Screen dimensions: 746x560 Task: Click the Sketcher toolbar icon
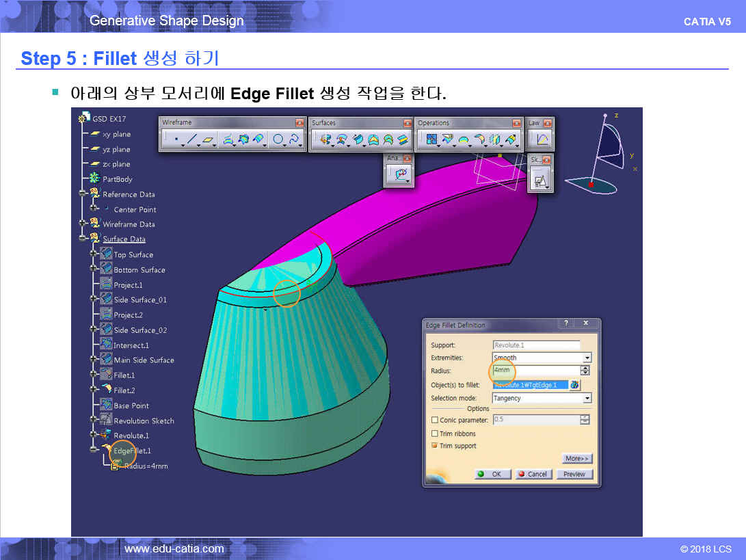(x=540, y=181)
